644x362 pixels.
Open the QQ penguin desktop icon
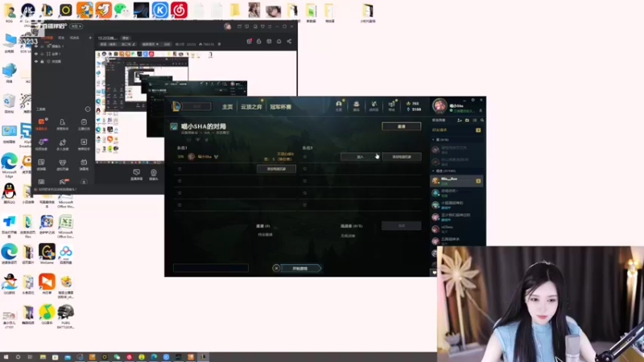pyautogui.click(x=9, y=193)
